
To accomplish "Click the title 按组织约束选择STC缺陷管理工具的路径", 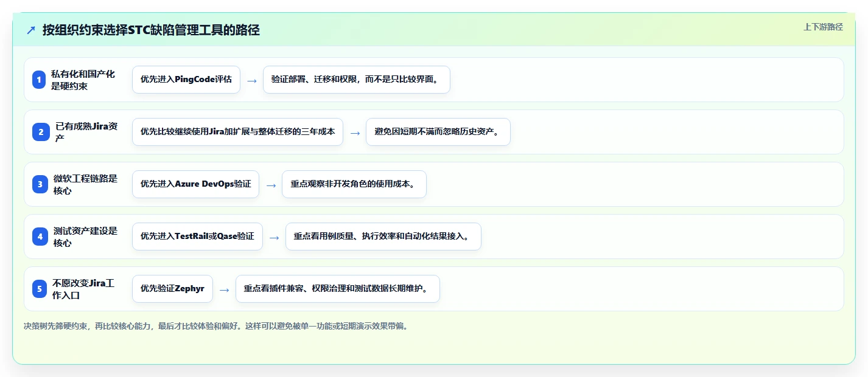I will click(x=151, y=30).
